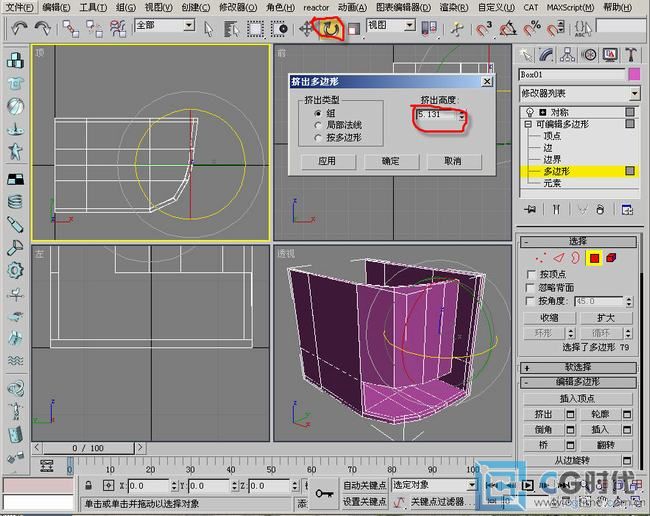
Task: Toggle the selection lock icon in status bar
Action: pos(88,485)
